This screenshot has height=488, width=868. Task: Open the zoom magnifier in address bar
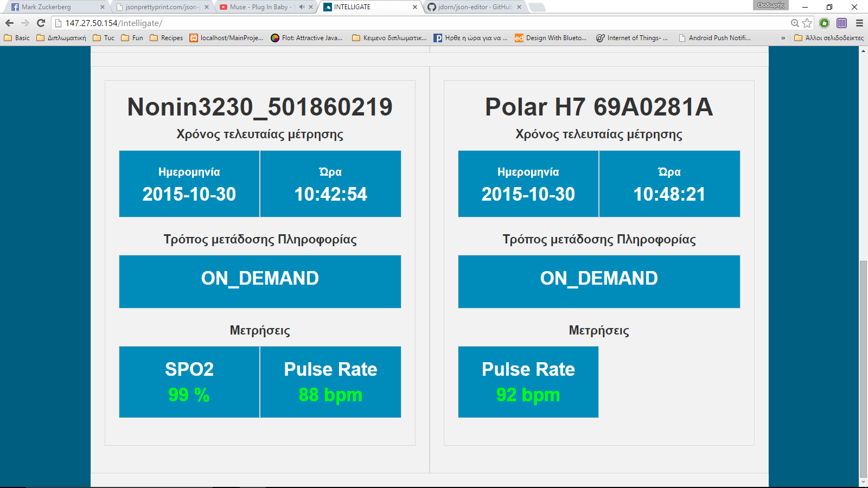795,23
